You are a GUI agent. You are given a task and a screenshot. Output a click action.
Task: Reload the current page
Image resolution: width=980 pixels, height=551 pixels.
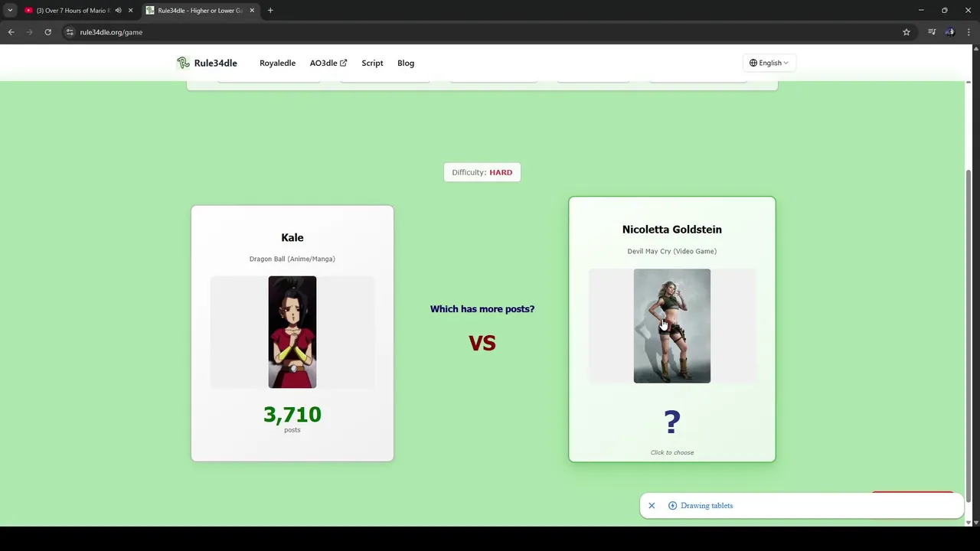pos(47,32)
